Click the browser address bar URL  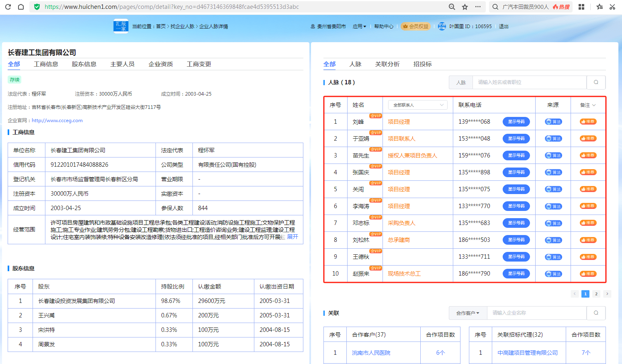coord(172,7)
